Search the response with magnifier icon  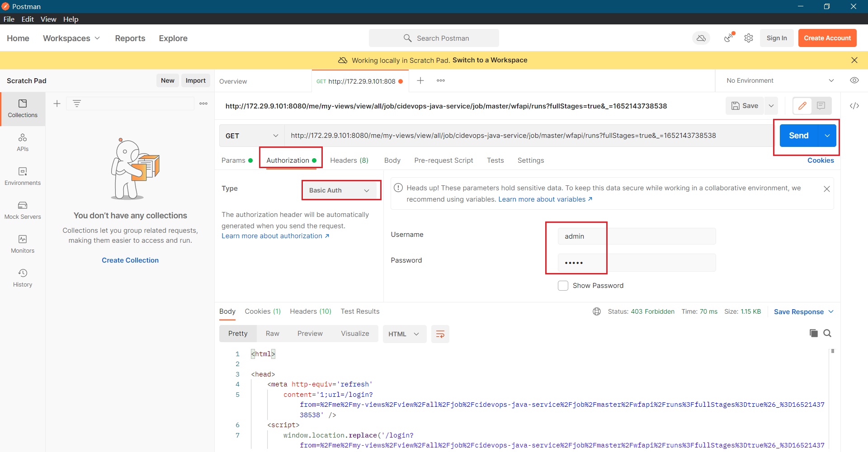[827, 333]
